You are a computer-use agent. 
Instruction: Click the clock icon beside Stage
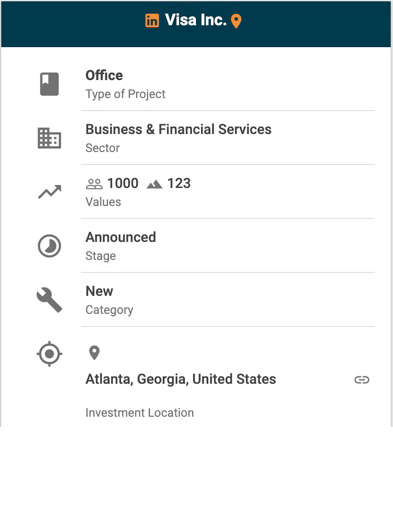click(49, 246)
